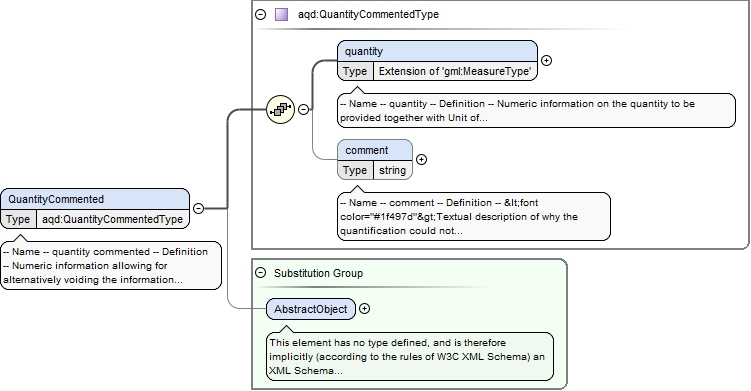Click the Substitution Group heading
Viewport: 751px width, 391px height.
click(x=319, y=273)
